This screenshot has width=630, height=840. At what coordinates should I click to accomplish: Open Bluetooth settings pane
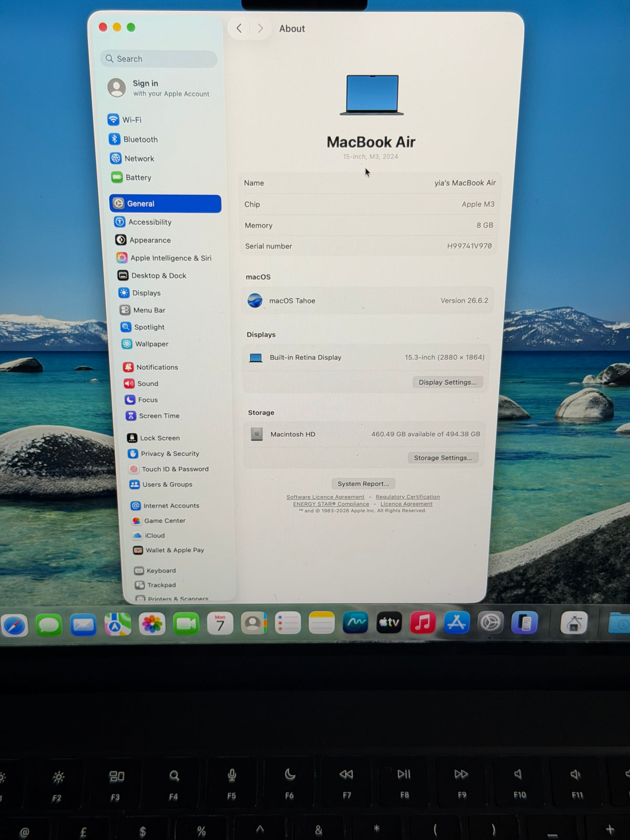(x=133, y=139)
